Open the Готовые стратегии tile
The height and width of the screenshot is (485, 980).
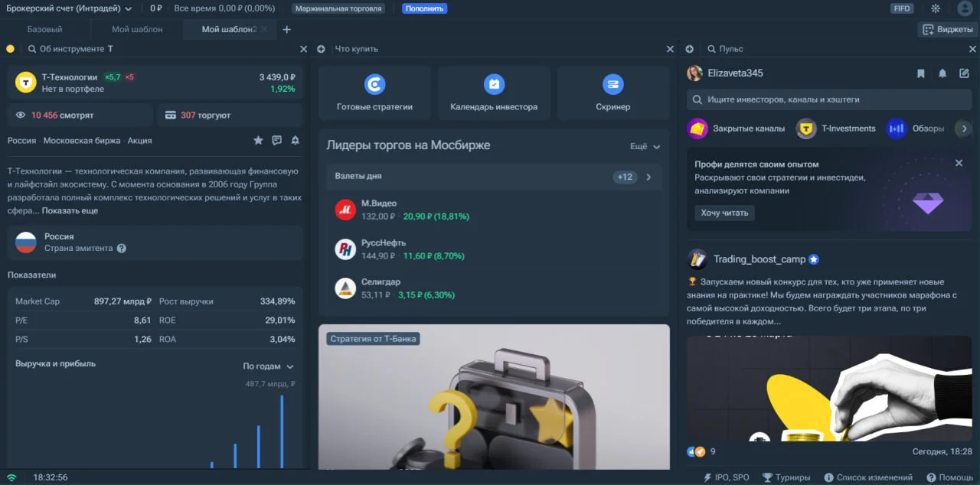click(374, 93)
